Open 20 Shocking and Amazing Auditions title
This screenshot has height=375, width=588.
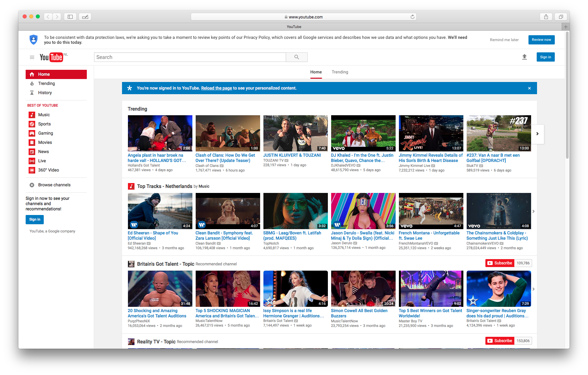(x=157, y=313)
